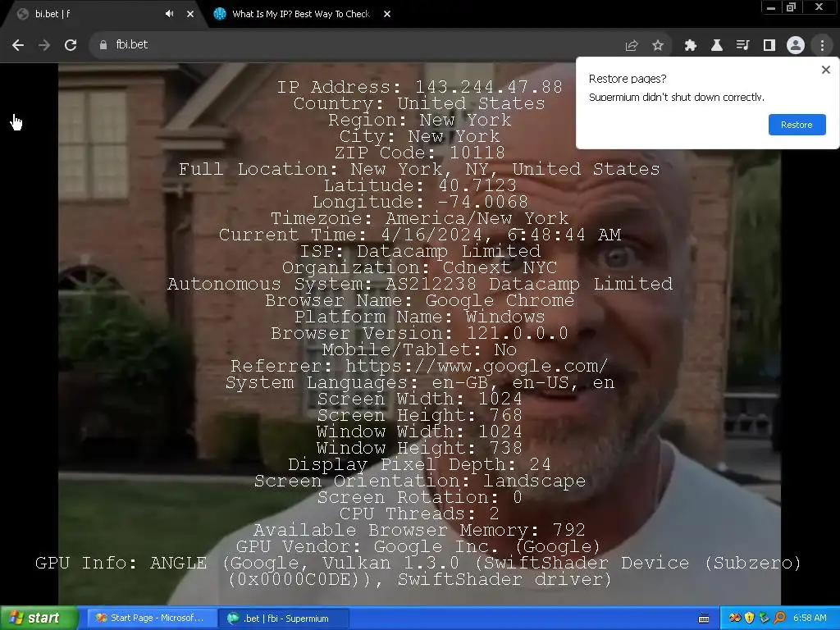Click the CPU Threads: 2 line
The width and height of the screenshot is (840, 630).
[x=419, y=514]
